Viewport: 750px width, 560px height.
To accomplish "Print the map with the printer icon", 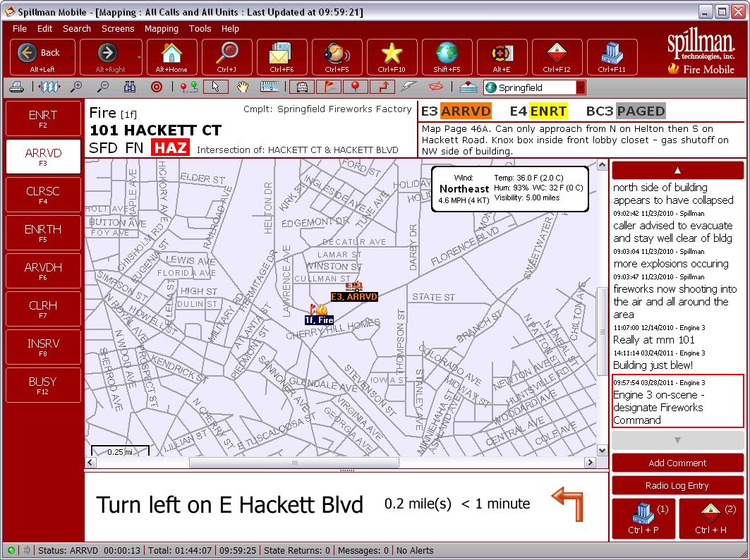I will tap(17, 87).
